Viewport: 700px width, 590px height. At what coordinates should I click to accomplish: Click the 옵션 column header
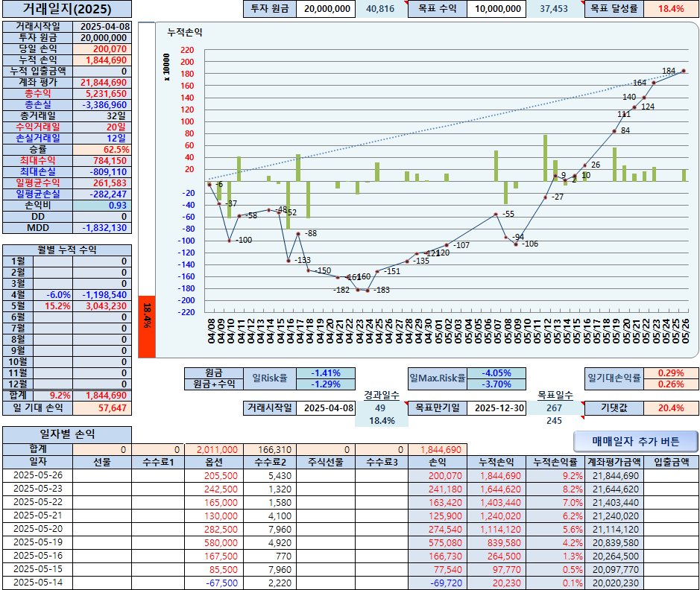[x=214, y=463]
